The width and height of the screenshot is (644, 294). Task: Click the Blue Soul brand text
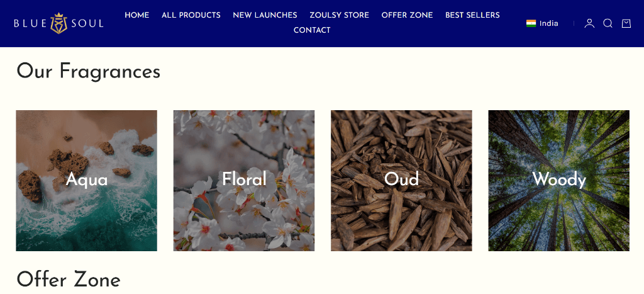(58, 23)
